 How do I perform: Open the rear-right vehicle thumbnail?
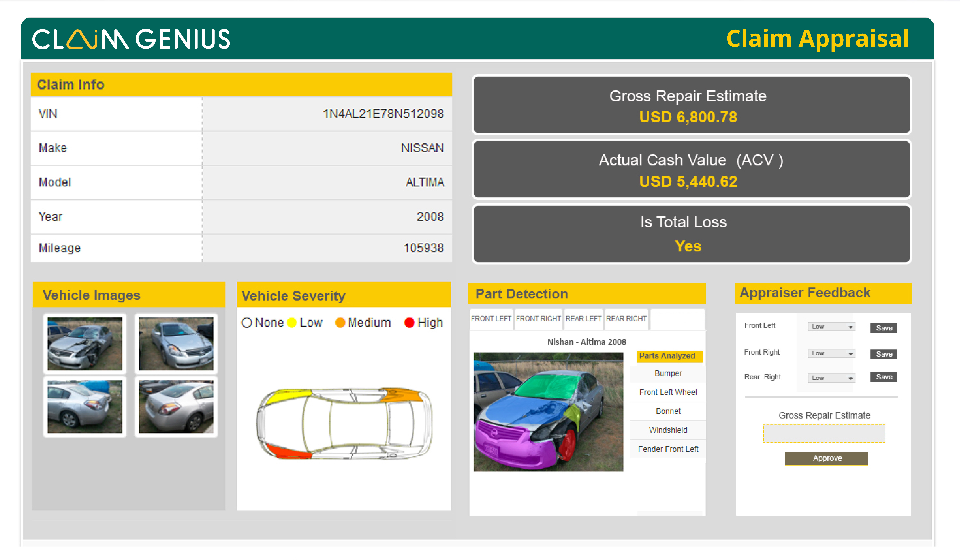tap(176, 407)
